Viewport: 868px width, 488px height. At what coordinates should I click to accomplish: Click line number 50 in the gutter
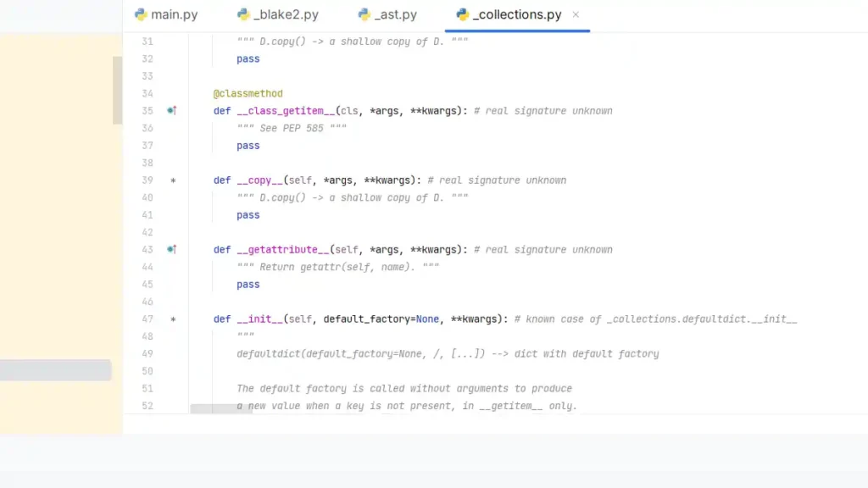click(x=147, y=371)
